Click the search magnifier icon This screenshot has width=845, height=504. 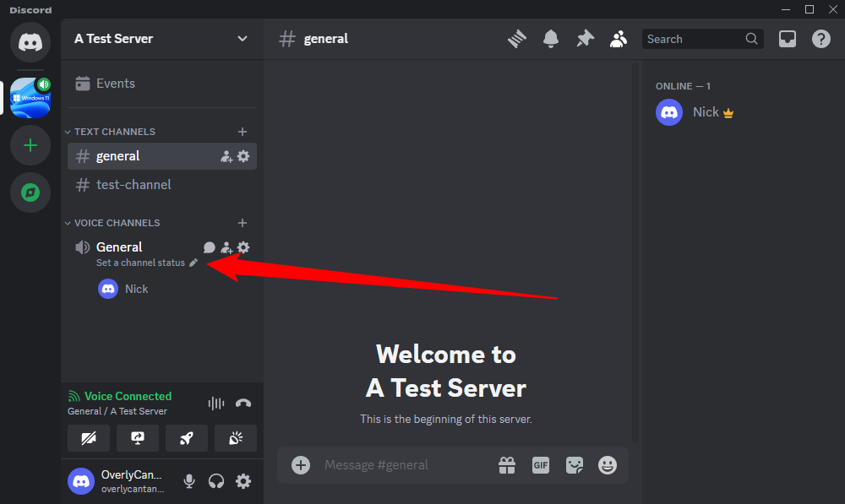[x=751, y=39]
